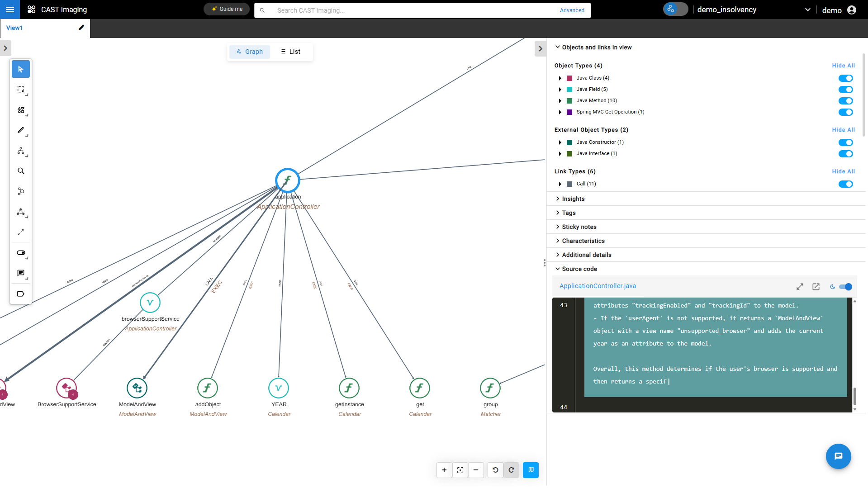Select the View1 tab
Viewport: 868px width, 488px height.
[14, 28]
